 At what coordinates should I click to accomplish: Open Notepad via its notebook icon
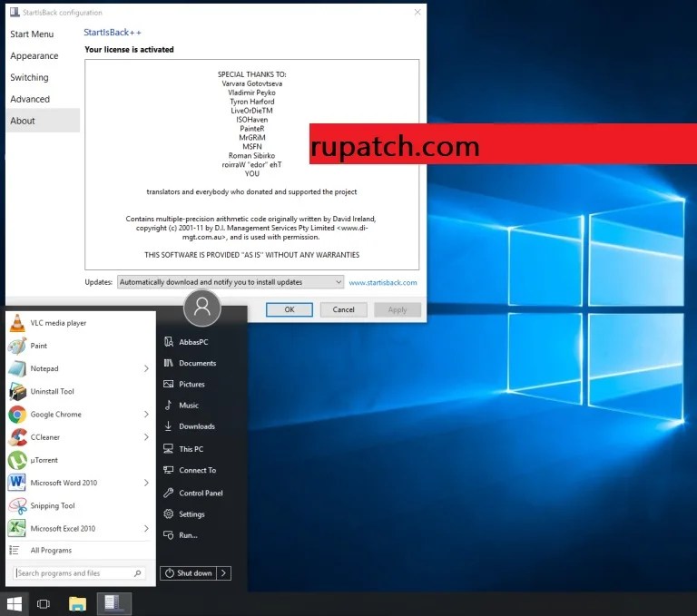(x=17, y=368)
